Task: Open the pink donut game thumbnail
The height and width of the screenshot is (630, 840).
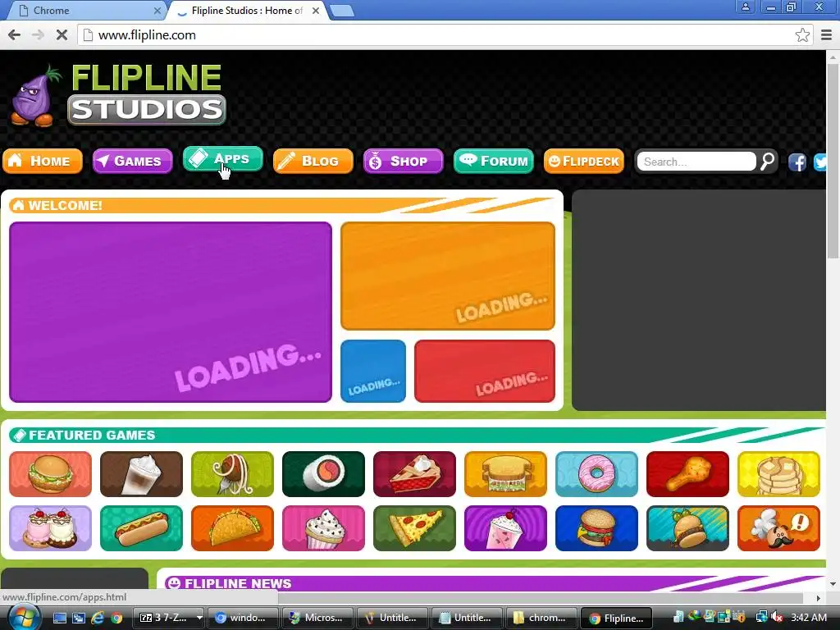Action: tap(597, 474)
